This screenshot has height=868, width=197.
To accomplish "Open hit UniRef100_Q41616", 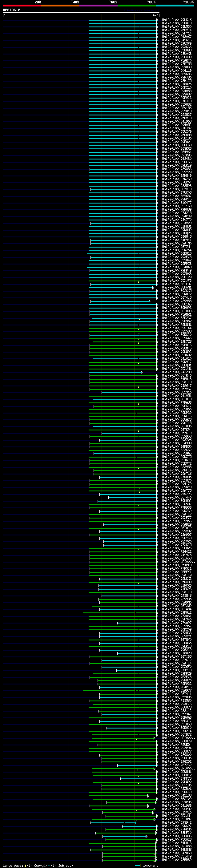I will pyautogui.click(x=176, y=40).
